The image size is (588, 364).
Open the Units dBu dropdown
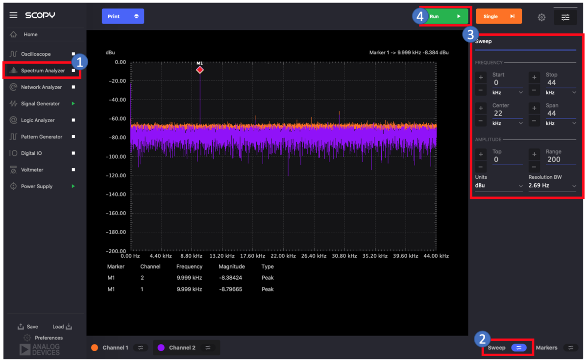pos(499,186)
